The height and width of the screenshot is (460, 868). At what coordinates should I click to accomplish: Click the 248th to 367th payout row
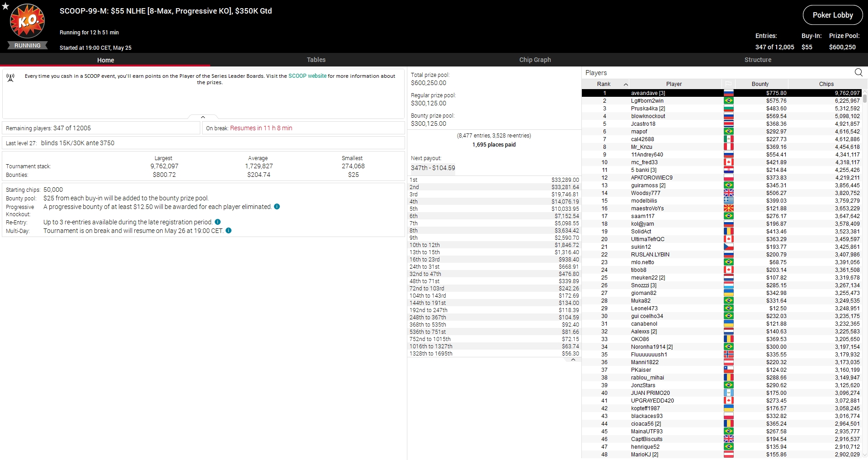[494, 318]
